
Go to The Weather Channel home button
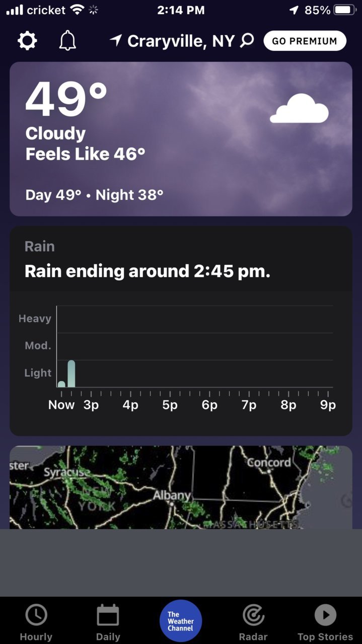click(x=181, y=621)
